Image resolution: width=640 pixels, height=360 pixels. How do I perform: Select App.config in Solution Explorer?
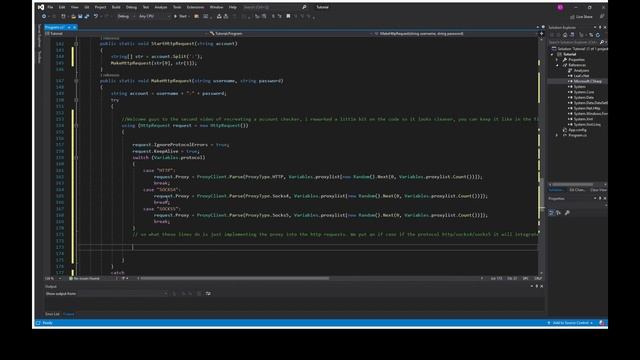pos(577,130)
